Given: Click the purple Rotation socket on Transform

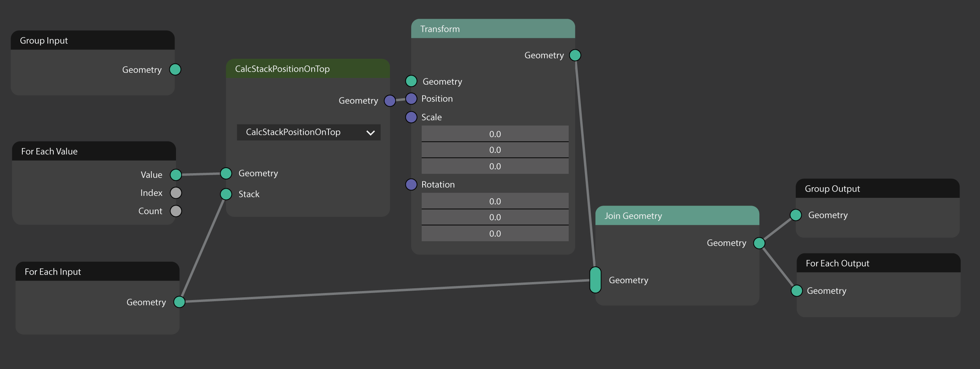Looking at the screenshot, I should [411, 184].
